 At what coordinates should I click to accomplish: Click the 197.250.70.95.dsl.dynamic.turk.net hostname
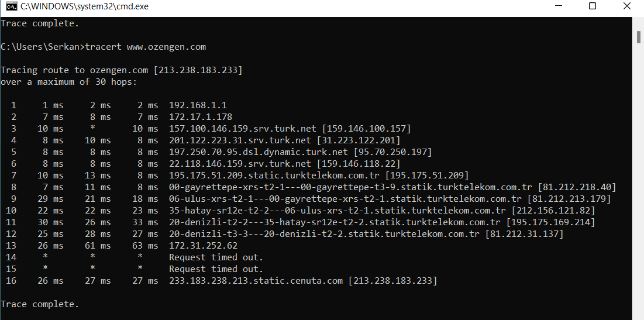click(x=256, y=152)
